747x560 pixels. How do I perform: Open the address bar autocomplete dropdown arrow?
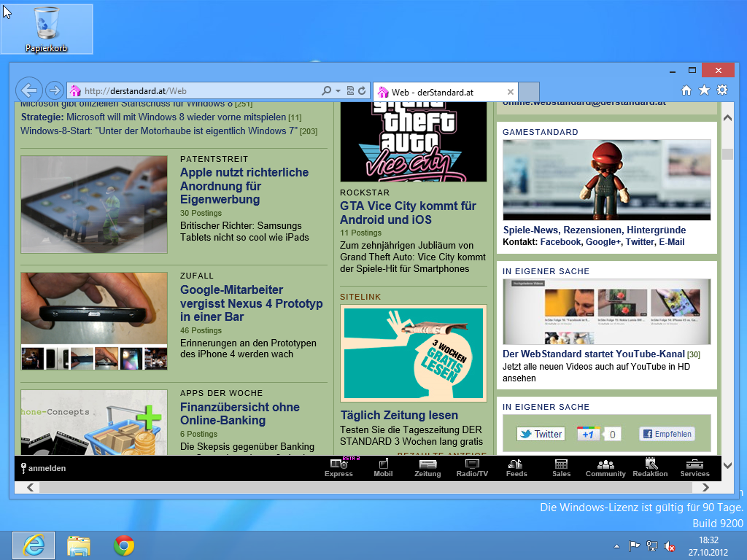pos(338,90)
